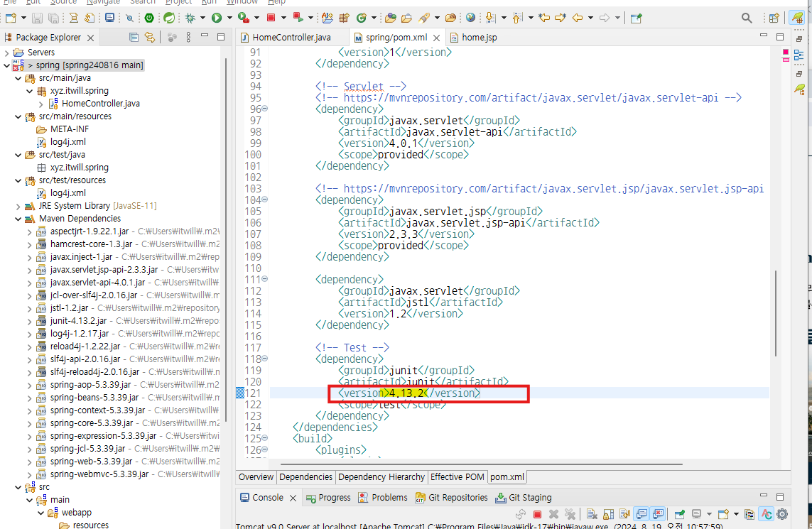The width and height of the screenshot is (812, 529).
Task: Toggle Show Console on standard output change
Action: tap(642, 514)
